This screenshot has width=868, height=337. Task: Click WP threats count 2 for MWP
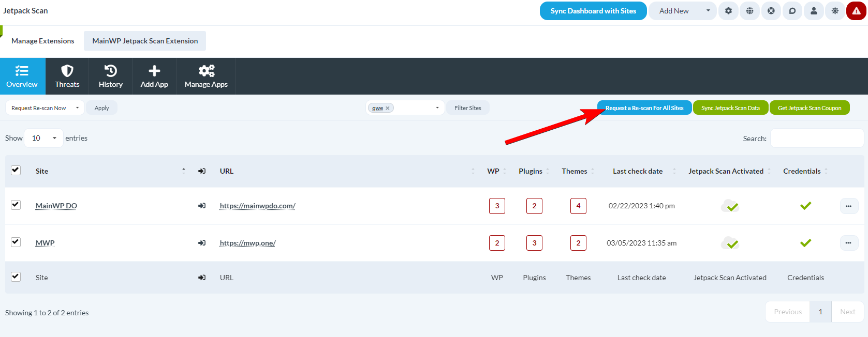497,243
